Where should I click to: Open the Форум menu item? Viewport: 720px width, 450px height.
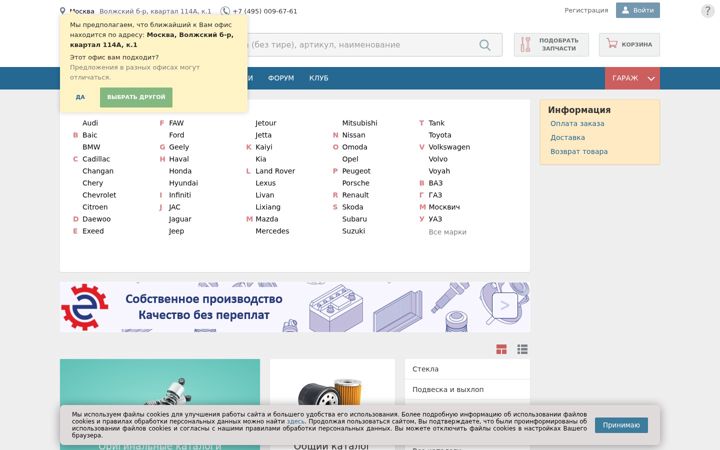pyautogui.click(x=281, y=78)
